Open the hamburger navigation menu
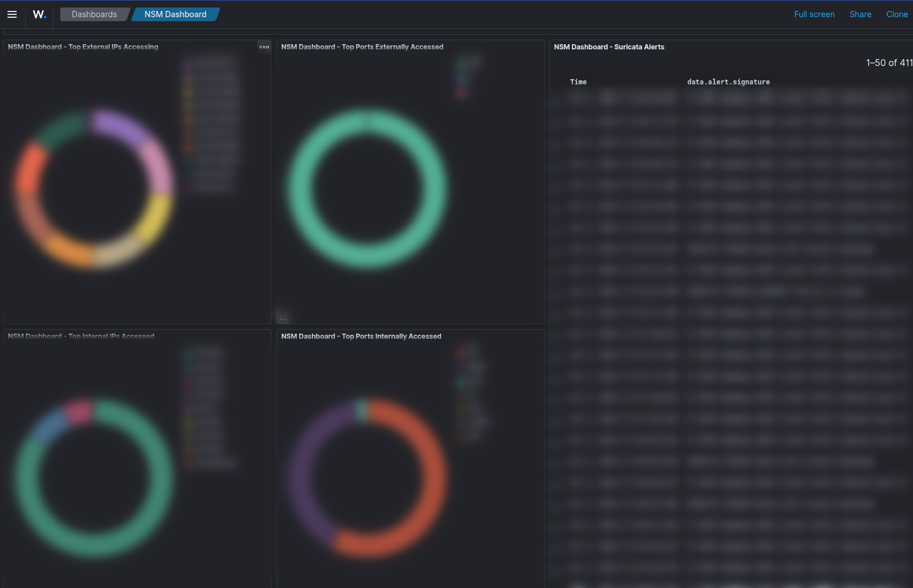 tap(12, 14)
